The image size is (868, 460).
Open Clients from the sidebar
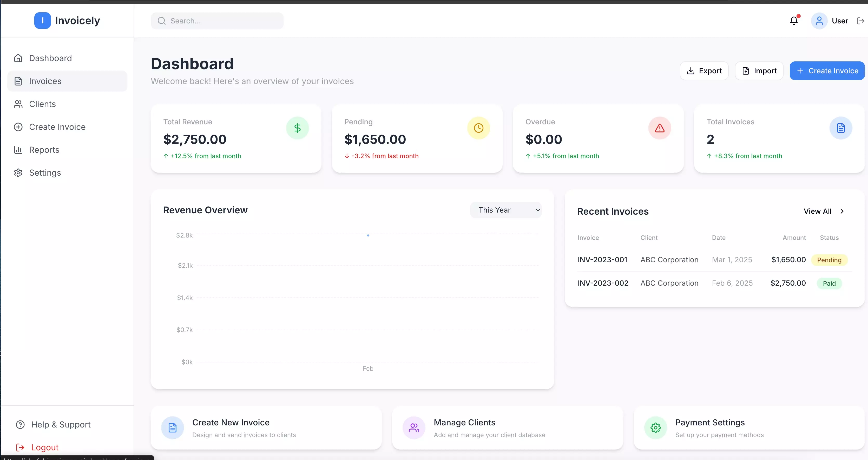[x=42, y=104]
